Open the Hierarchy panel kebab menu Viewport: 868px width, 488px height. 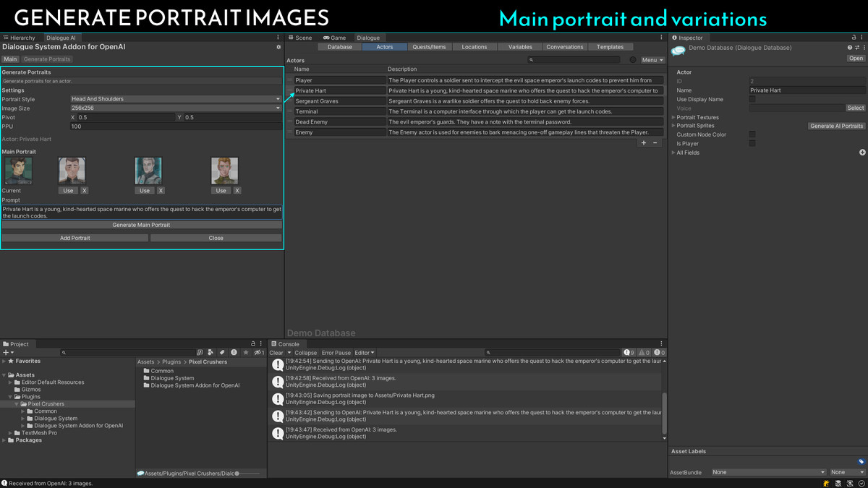click(278, 38)
